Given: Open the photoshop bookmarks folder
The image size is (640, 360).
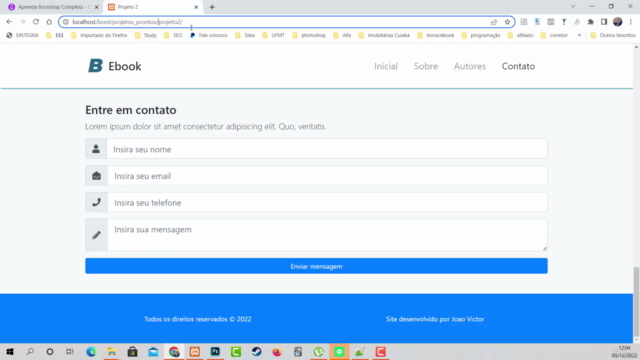Looking at the screenshot, I should 309,35.
